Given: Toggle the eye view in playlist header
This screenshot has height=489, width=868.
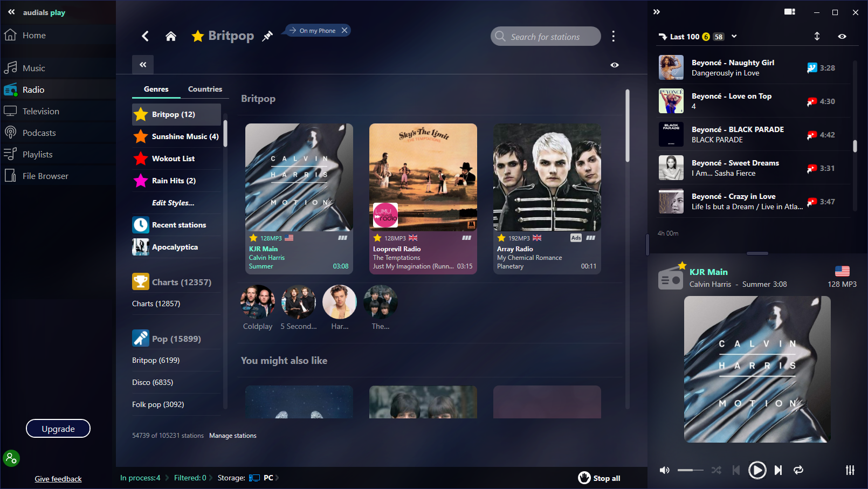Looking at the screenshot, I should click(842, 37).
